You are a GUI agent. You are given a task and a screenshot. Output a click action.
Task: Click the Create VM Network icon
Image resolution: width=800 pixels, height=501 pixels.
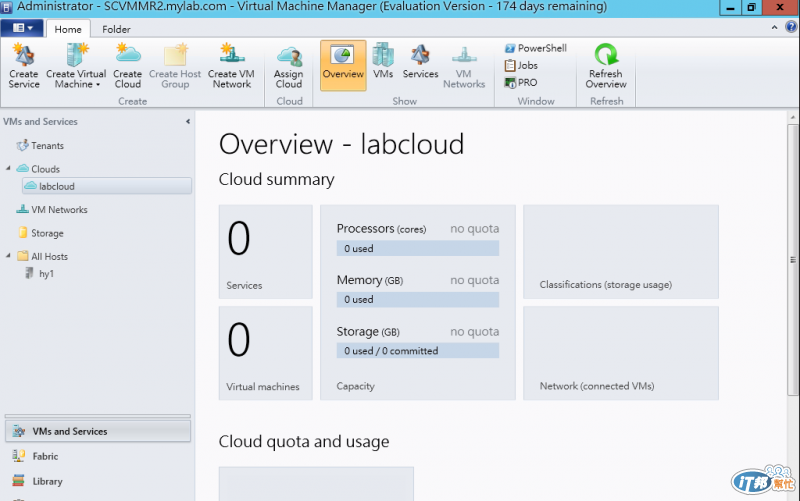click(x=232, y=55)
